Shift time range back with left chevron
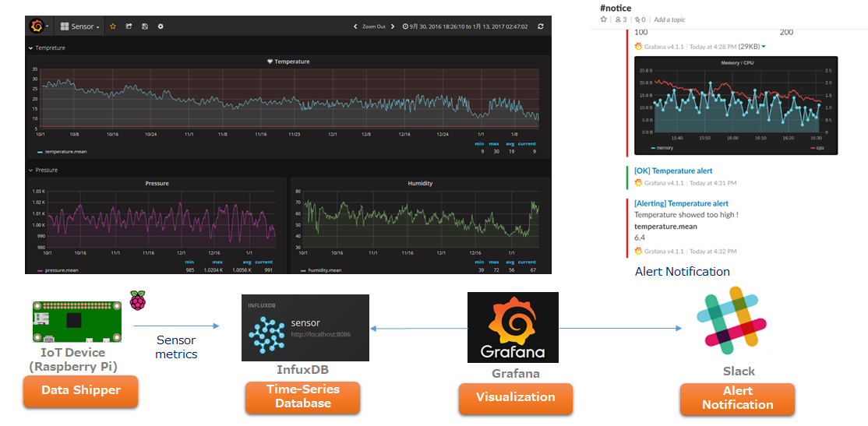The width and height of the screenshot is (868, 426). 355,26
